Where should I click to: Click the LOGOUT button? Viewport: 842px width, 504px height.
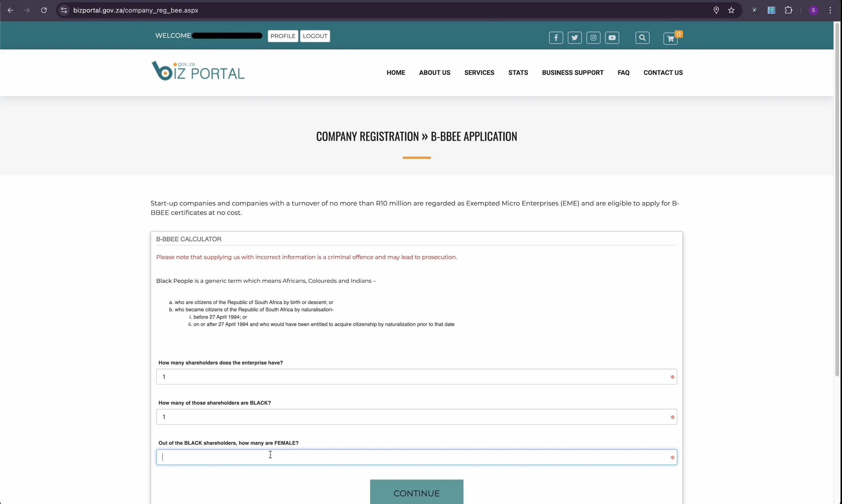315,36
